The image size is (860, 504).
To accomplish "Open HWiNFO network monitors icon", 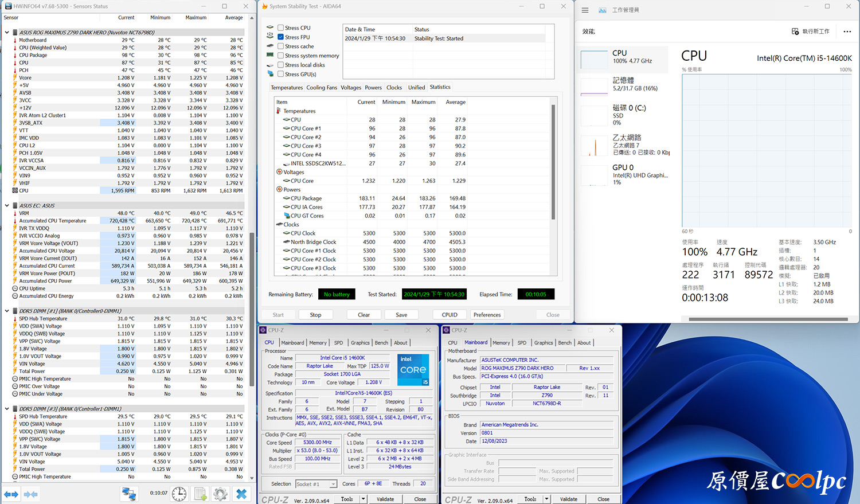I will click(129, 494).
